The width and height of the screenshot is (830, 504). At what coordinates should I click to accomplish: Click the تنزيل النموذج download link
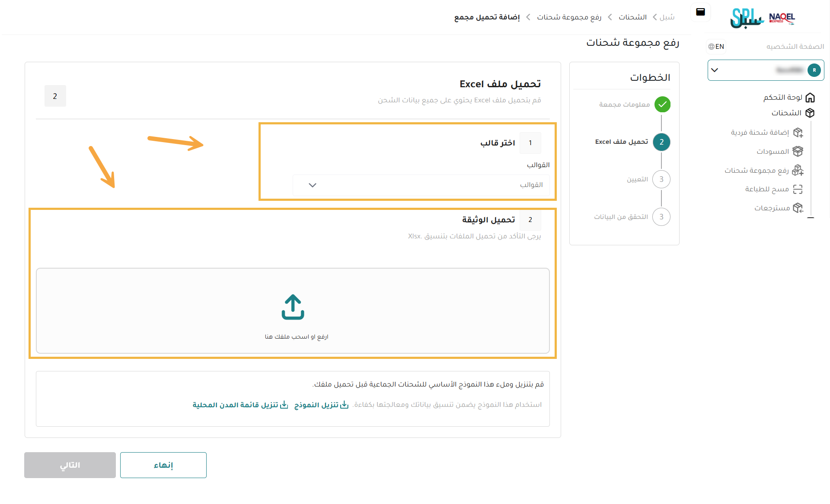[x=321, y=405]
